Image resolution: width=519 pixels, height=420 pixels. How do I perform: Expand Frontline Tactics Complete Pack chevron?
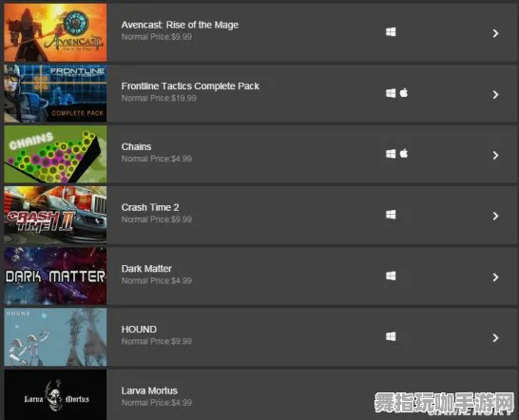point(495,95)
